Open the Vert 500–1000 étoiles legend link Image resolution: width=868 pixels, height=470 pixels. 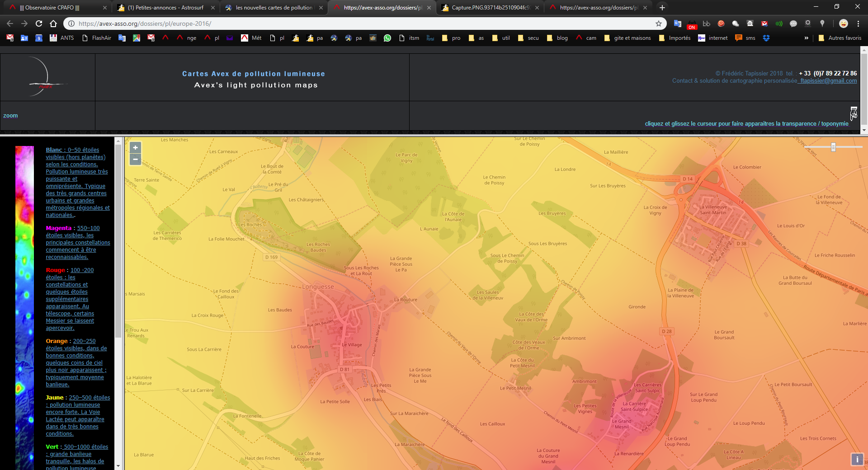[77, 457]
